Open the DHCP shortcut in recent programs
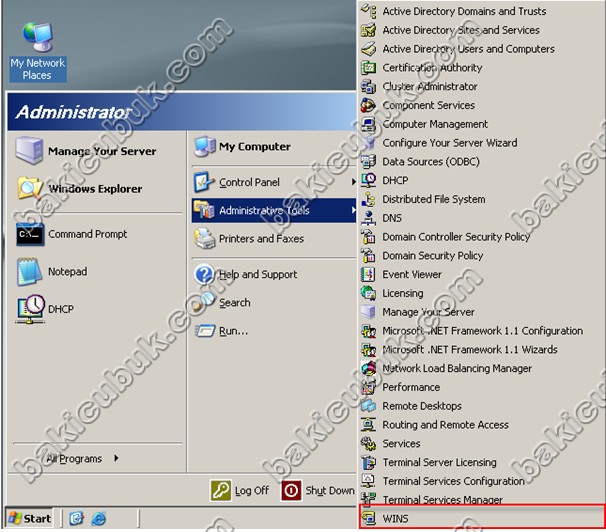This screenshot has width=606, height=532. coord(97,309)
